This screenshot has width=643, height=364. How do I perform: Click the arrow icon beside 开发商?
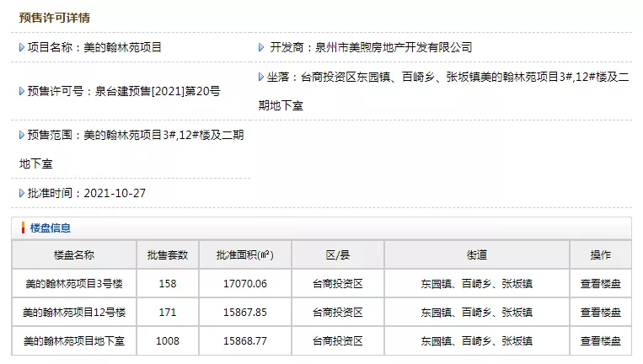click(x=260, y=47)
